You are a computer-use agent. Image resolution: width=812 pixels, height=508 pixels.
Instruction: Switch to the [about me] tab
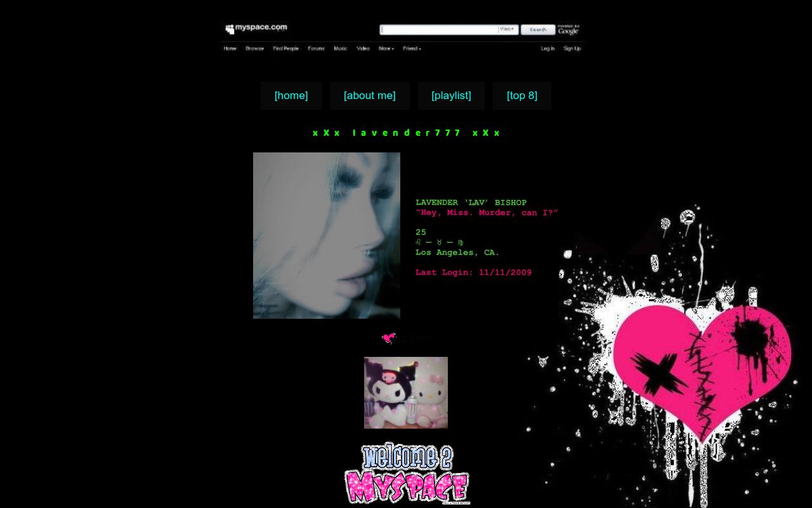[x=370, y=95]
